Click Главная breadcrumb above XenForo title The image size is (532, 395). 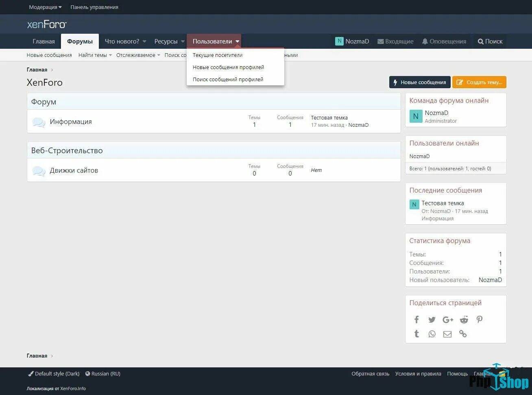tap(37, 70)
